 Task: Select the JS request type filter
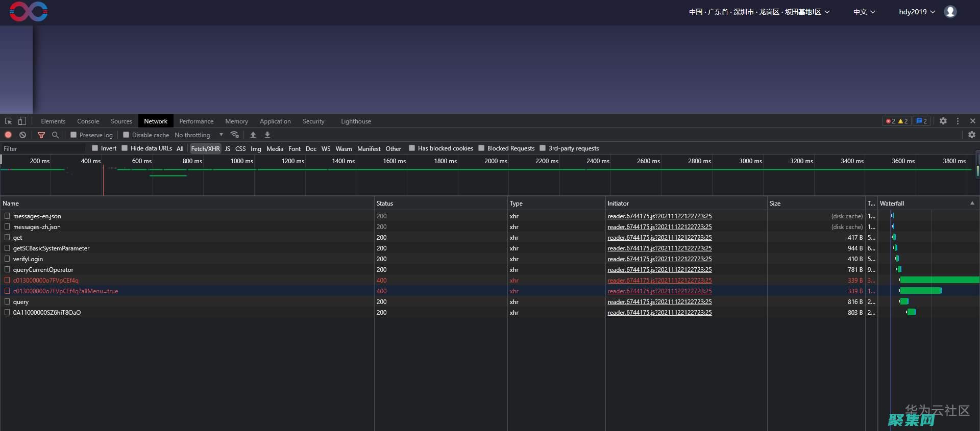(x=228, y=149)
